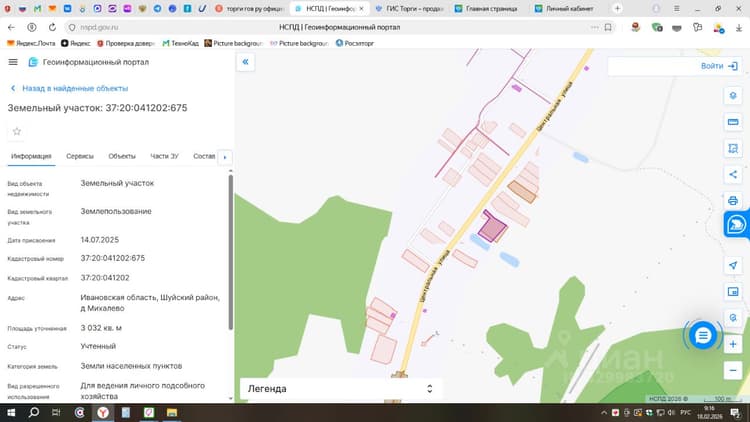Screen dimensions: 750x422
Task: Print the map
Action: click(x=733, y=200)
